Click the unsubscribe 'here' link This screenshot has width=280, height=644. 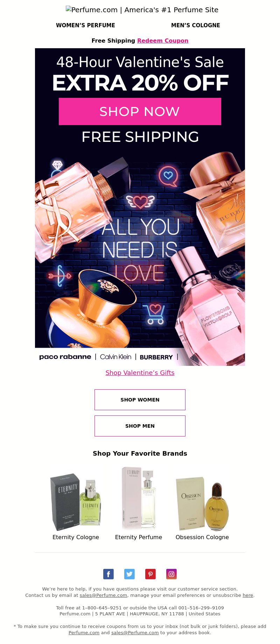(x=248, y=595)
